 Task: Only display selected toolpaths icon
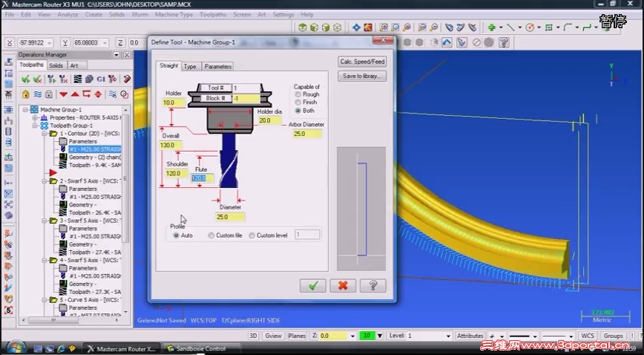[112, 94]
